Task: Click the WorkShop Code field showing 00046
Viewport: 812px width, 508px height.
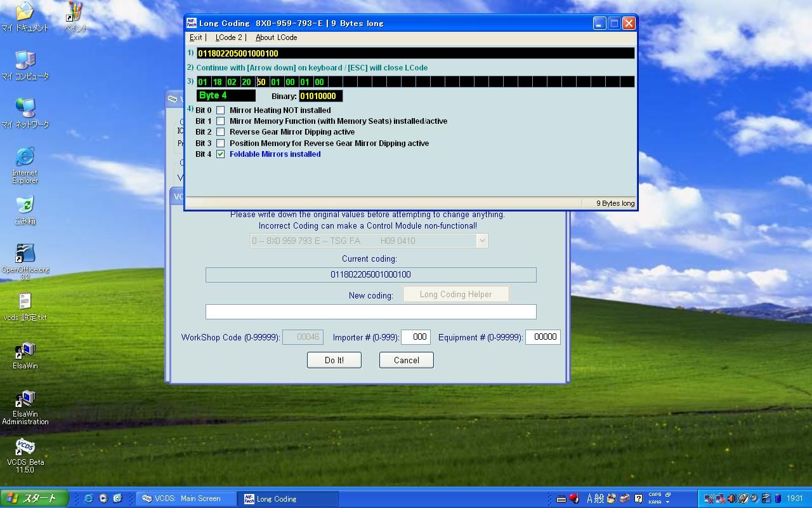Action: tap(303, 337)
